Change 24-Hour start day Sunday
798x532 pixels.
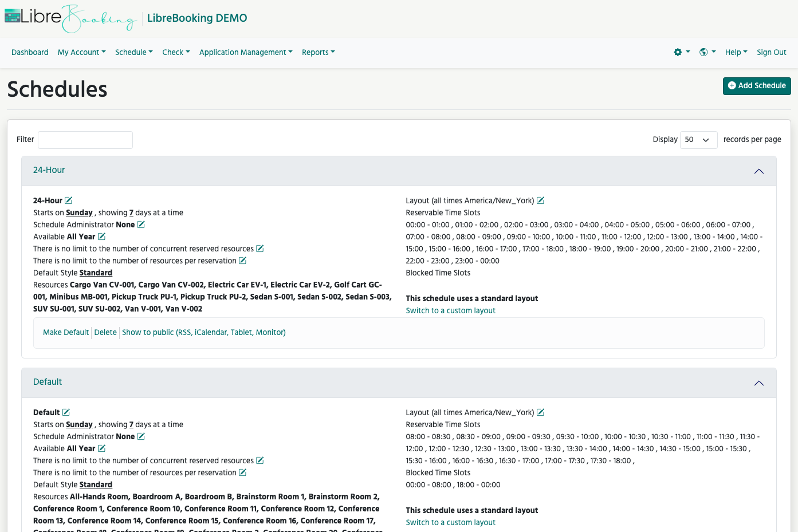(79, 212)
